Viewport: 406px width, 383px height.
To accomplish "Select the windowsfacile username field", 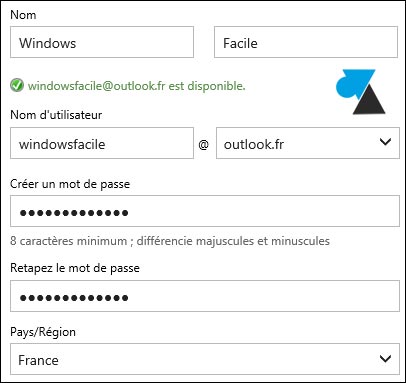I will point(102,143).
